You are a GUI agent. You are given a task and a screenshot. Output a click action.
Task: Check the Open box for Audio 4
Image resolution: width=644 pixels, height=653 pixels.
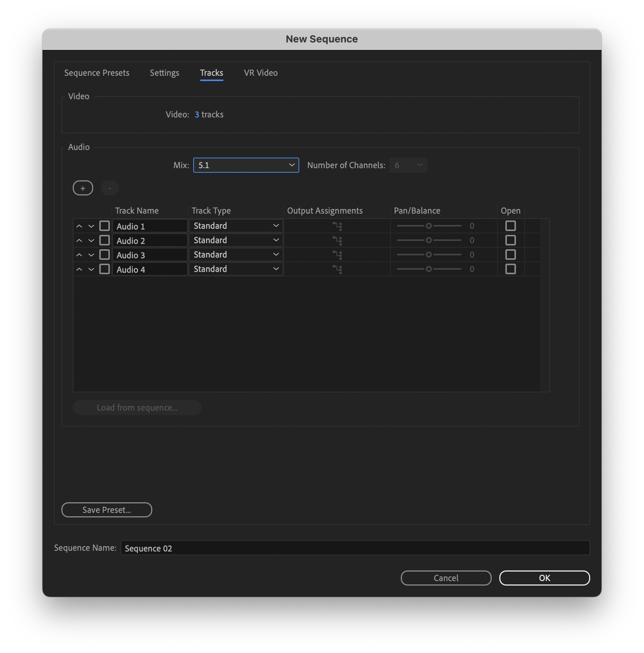point(510,269)
